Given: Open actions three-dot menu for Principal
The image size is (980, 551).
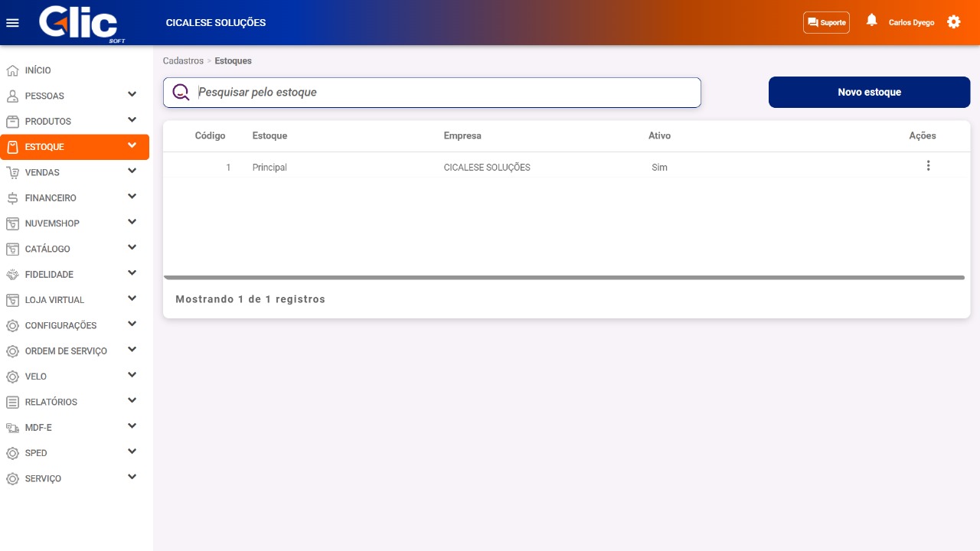Looking at the screenshot, I should 928,166.
